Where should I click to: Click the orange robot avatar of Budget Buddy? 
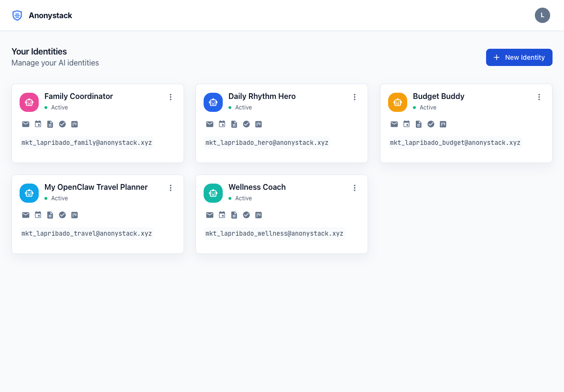pos(398,102)
